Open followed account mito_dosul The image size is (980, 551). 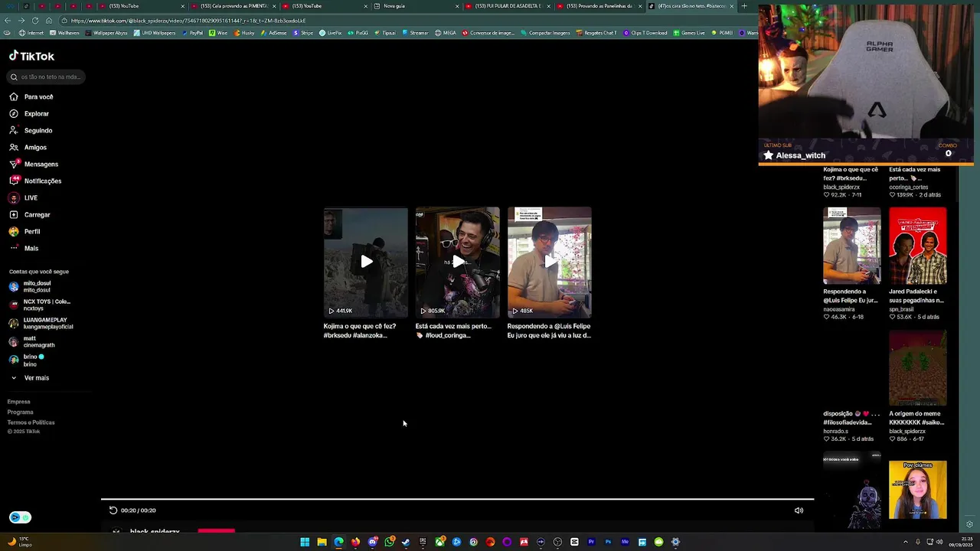click(31, 286)
